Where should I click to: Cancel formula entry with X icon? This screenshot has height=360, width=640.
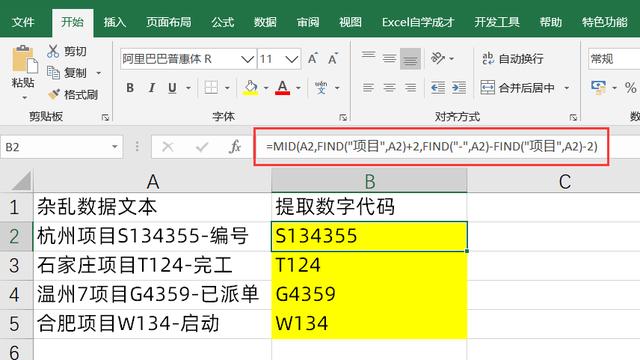(x=168, y=147)
